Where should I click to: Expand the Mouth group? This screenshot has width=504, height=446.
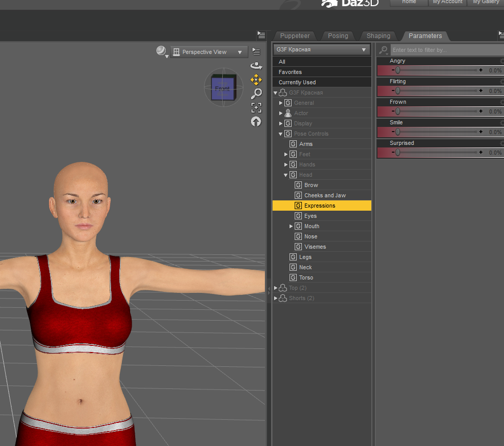(x=291, y=227)
